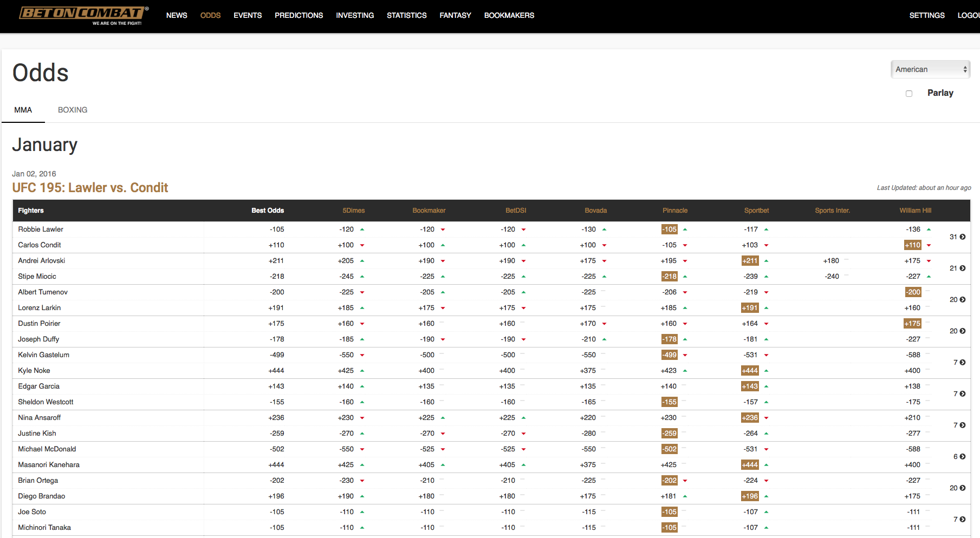
Task: Click the Bookmaker column header
Action: coord(429,211)
